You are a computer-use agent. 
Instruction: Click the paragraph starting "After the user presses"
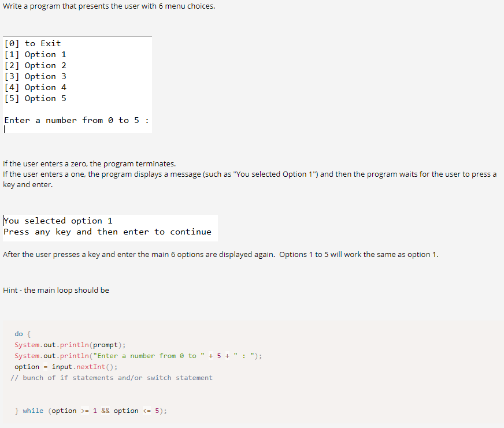tap(220, 254)
